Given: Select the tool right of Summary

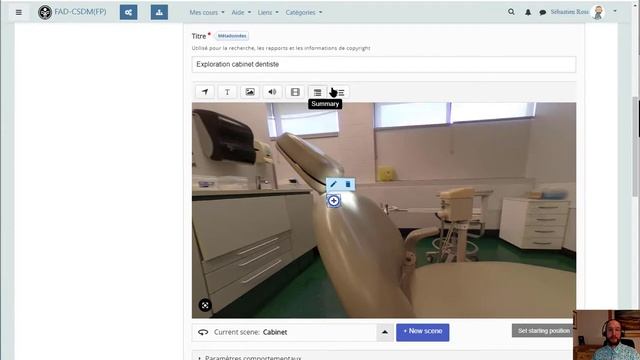Looking at the screenshot, I should pyautogui.click(x=340, y=93).
